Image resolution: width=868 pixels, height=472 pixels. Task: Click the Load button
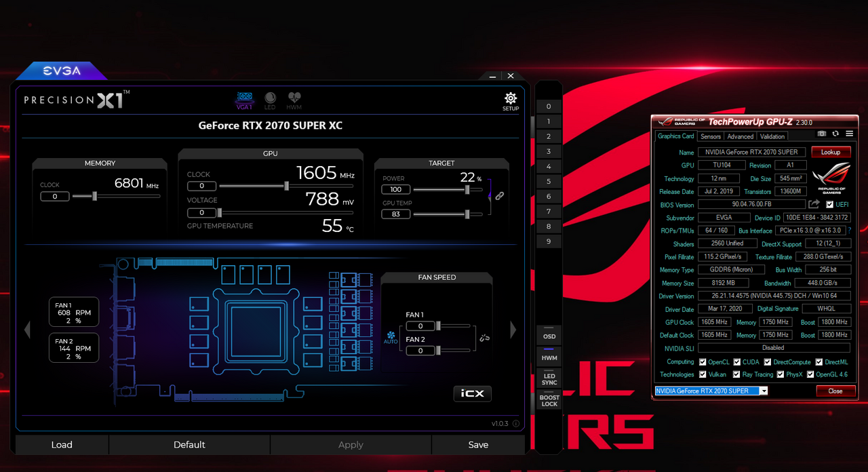pyautogui.click(x=62, y=445)
